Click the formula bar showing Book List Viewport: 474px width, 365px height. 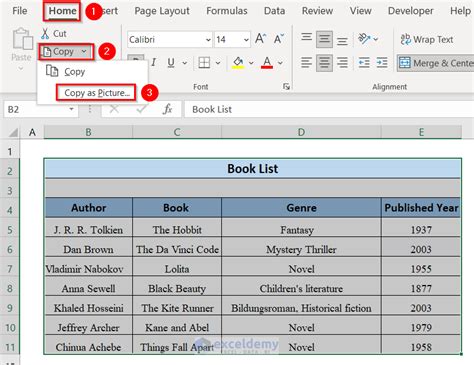[x=329, y=109]
